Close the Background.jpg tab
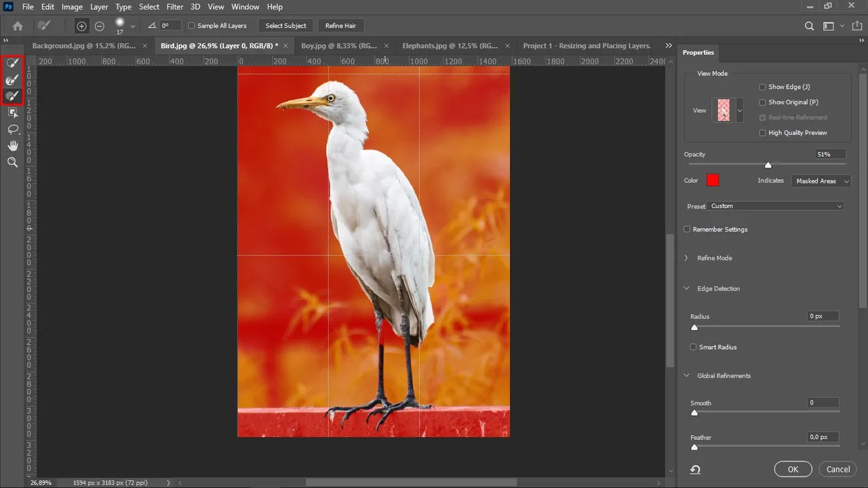 [145, 45]
